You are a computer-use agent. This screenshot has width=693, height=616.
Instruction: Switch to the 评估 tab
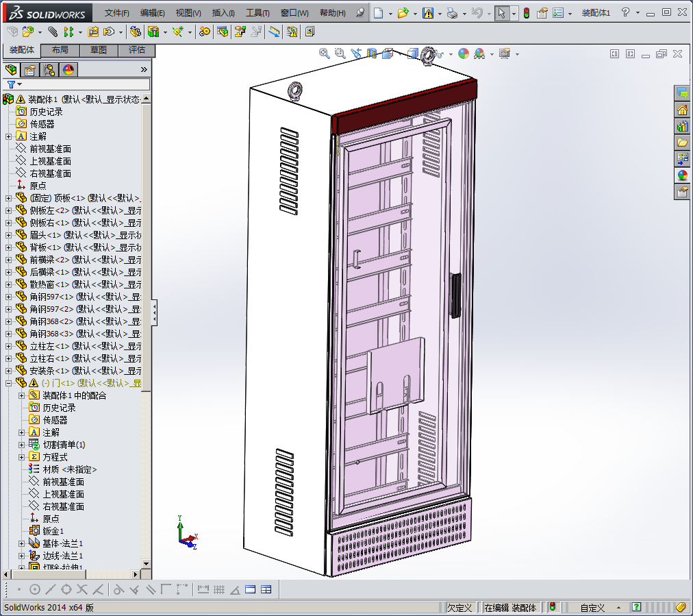click(x=137, y=50)
